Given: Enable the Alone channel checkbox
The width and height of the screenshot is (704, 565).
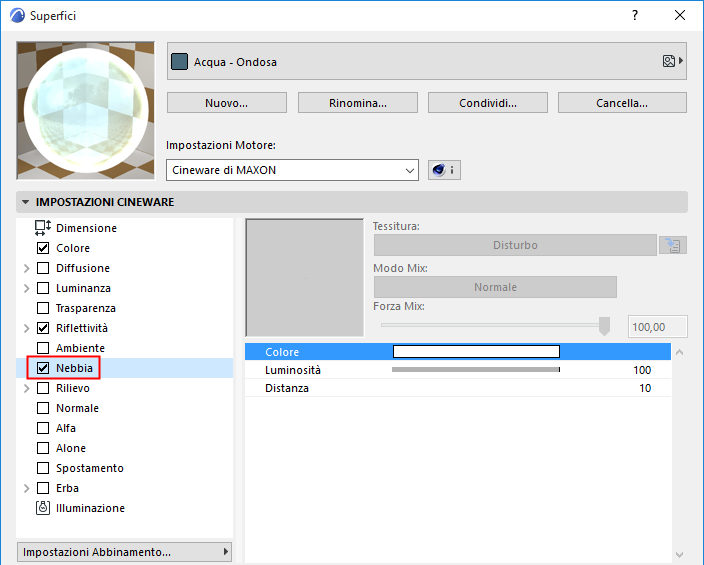Looking at the screenshot, I should pos(43,448).
